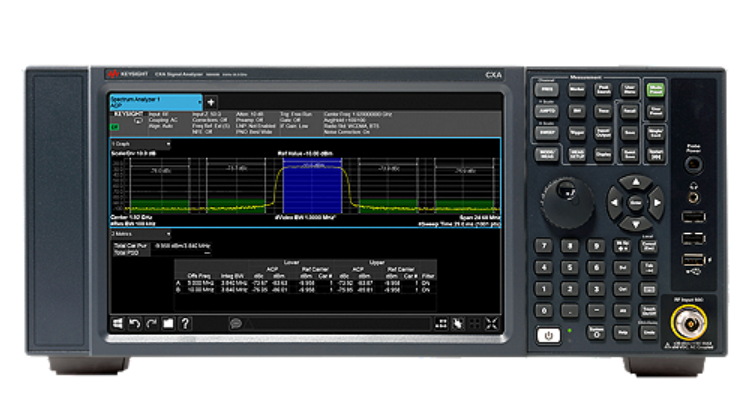The width and height of the screenshot is (750, 407).
Task: Push the User Preset key
Action: point(655,111)
